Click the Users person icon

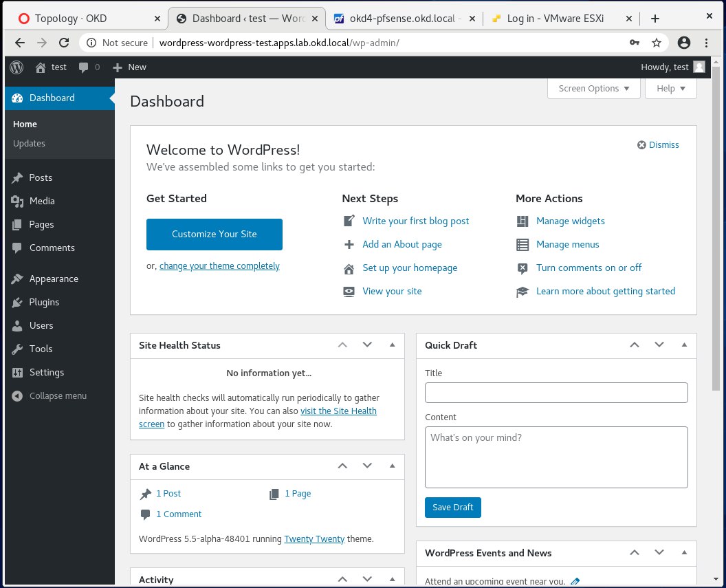[17, 325]
